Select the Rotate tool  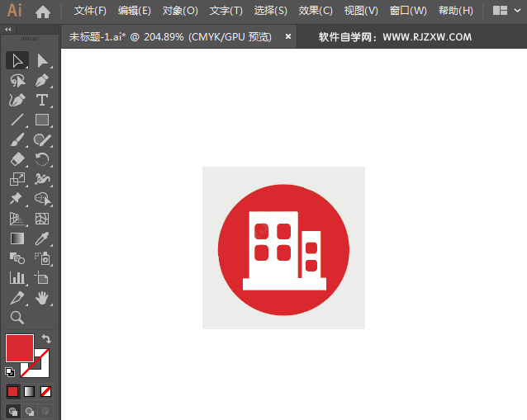coord(42,159)
